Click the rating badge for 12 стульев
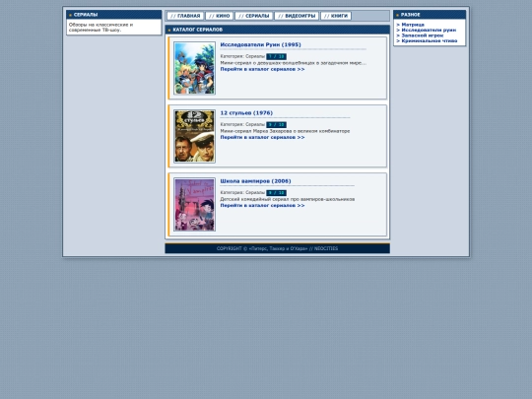The width and height of the screenshot is (532, 399). click(276, 125)
